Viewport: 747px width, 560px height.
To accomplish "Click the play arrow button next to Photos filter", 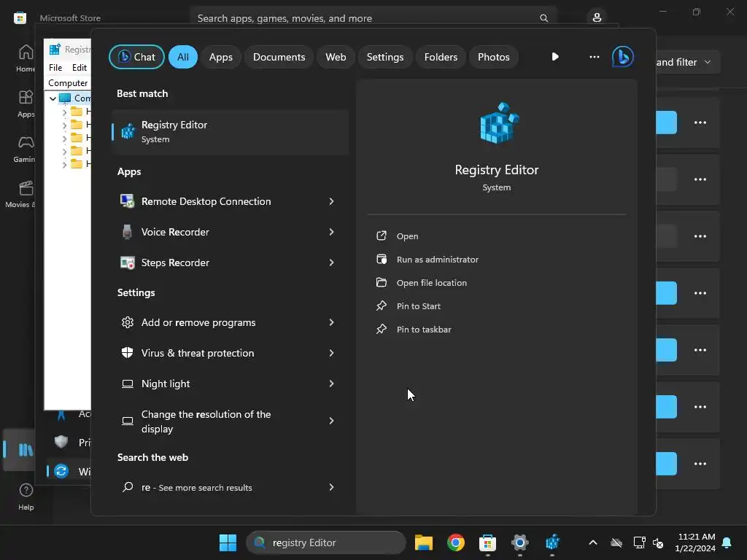I will point(555,57).
